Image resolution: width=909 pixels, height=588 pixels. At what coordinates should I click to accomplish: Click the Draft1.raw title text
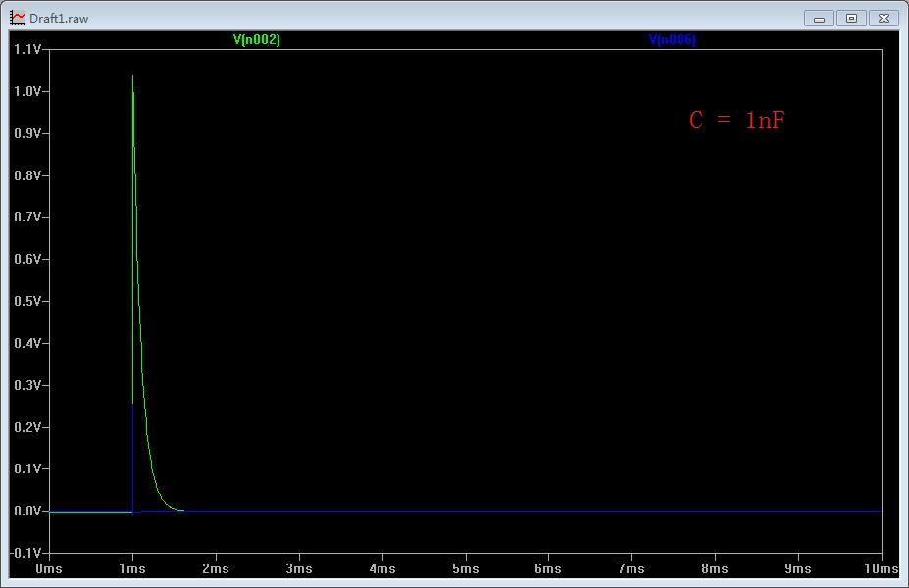pos(59,19)
